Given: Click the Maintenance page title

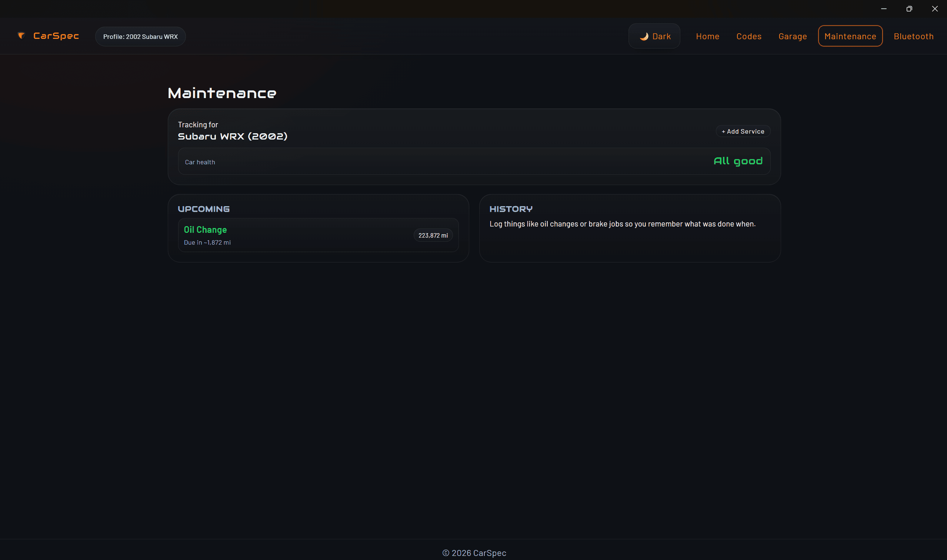Looking at the screenshot, I should pyautogui.click(x=222, y=93).
